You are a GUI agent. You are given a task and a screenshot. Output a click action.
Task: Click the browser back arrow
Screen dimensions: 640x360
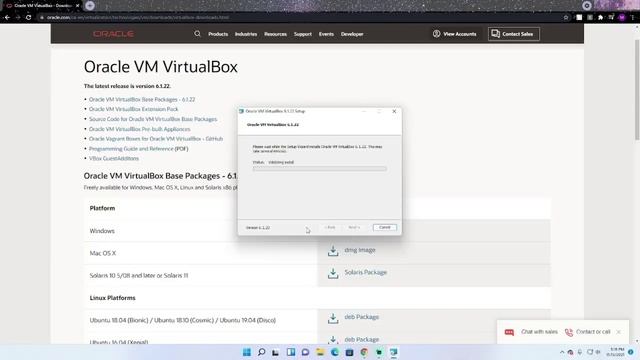(7, 17)
